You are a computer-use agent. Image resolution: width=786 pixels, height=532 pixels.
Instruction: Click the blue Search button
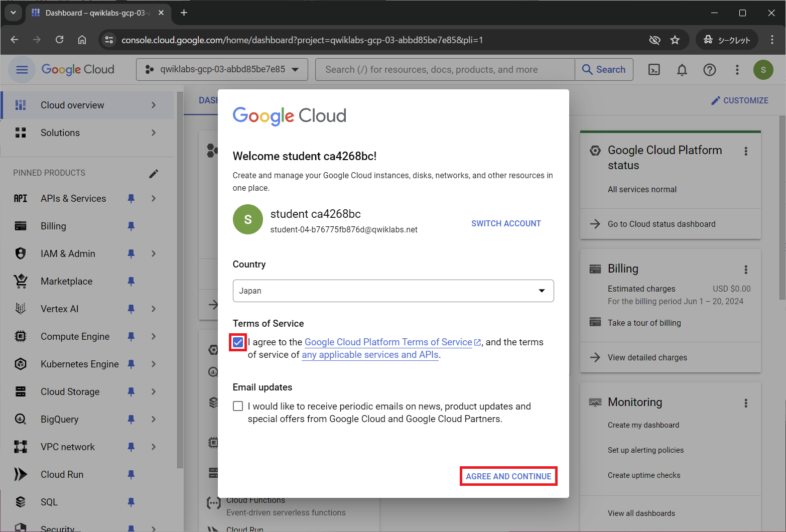(604, 69)
